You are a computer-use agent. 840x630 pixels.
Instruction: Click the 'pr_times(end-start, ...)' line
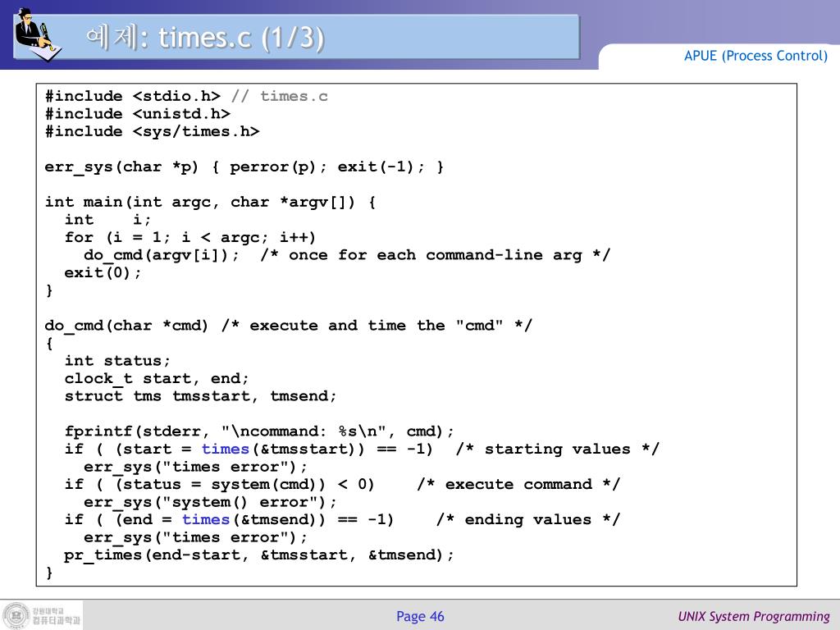click(259, 555)
